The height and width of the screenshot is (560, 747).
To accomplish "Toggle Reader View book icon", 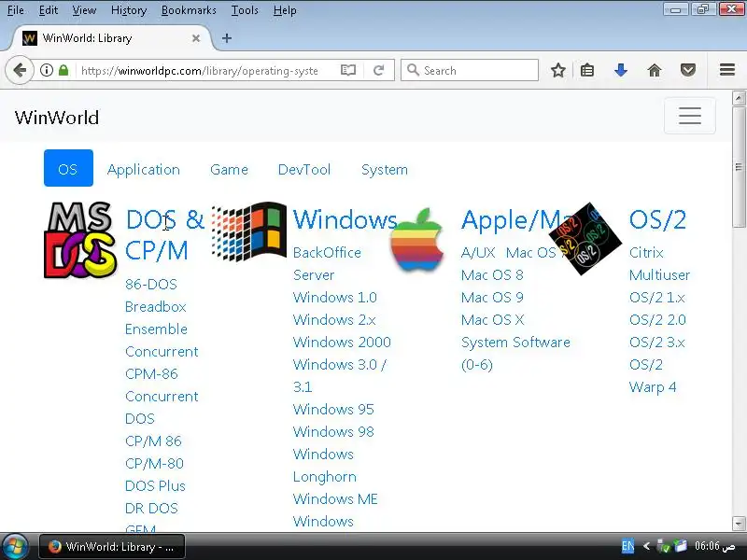I will coord(348,71).
